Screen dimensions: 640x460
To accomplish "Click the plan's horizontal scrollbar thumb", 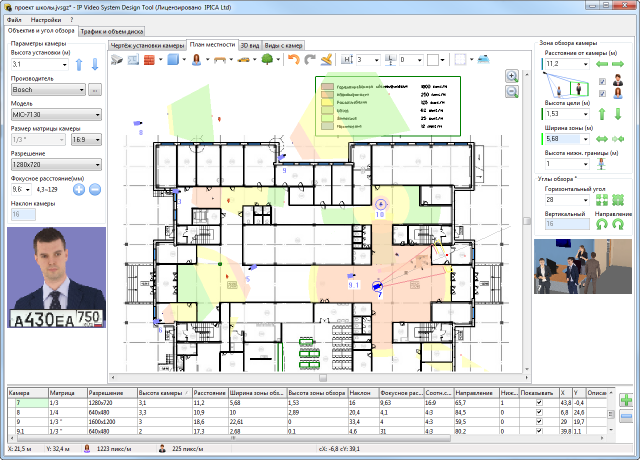I will (x=323, y=378).
